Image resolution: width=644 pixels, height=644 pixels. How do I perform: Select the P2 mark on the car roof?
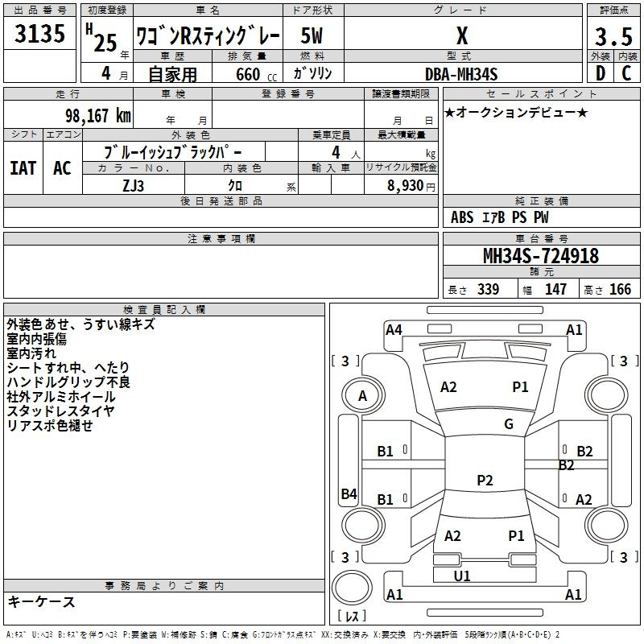click(x=485, y=481)
